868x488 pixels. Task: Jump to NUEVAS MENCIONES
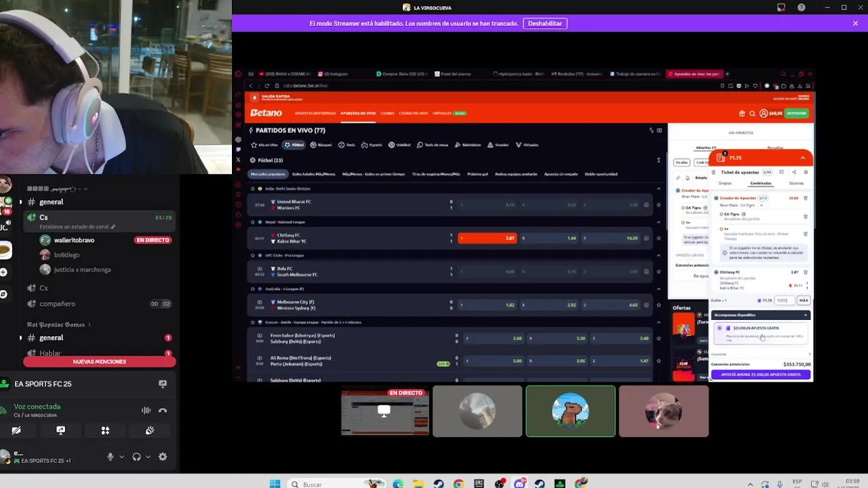click(100, 362)
